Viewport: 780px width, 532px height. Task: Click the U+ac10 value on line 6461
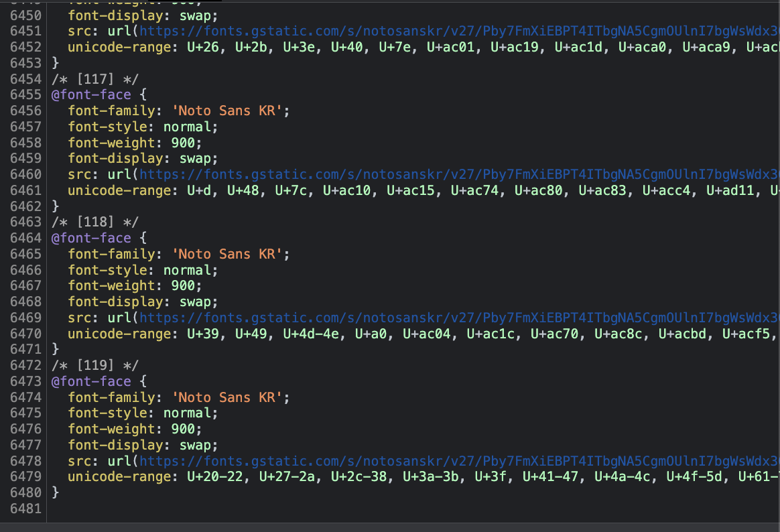(346, 190)
